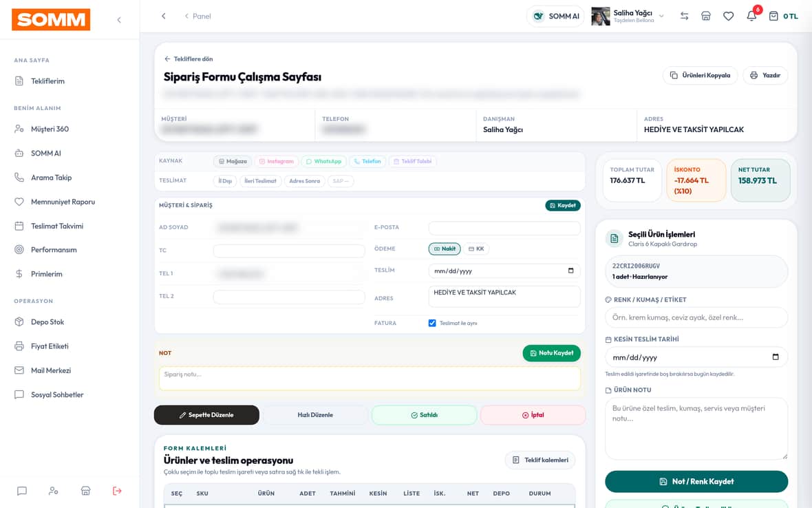
Task: Open favorites heart icon in header
Action: click(728, 16)
